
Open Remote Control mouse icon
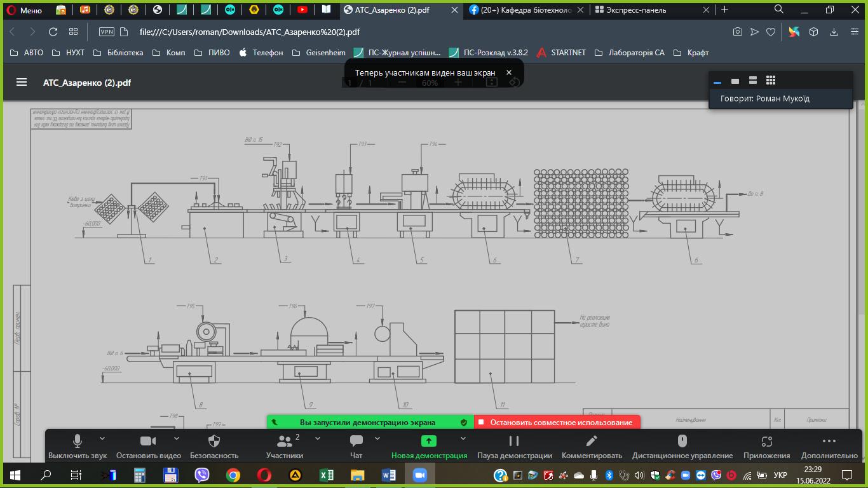tap(682, 441)
